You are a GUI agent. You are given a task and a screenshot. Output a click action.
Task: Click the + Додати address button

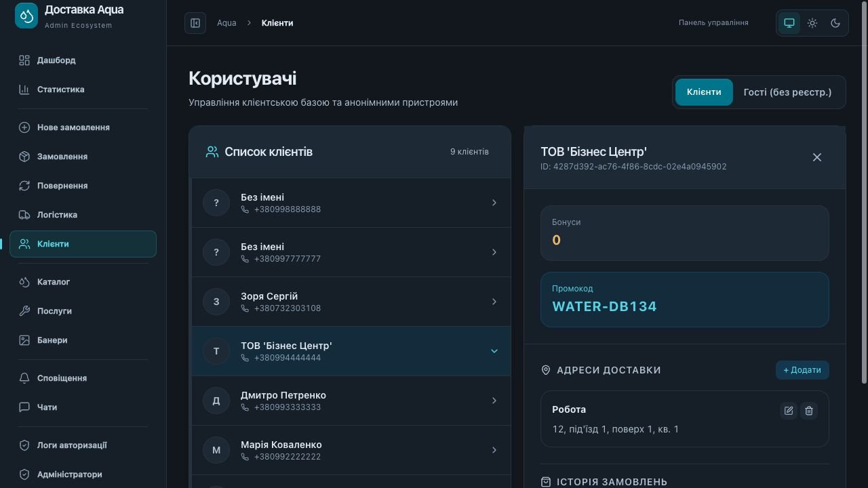click(802, 370)
